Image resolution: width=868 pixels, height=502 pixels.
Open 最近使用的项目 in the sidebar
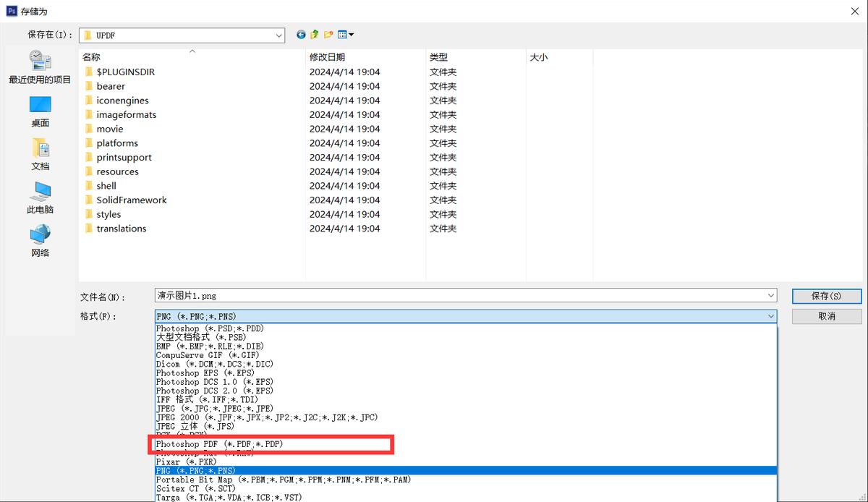(x=40, y=68)
